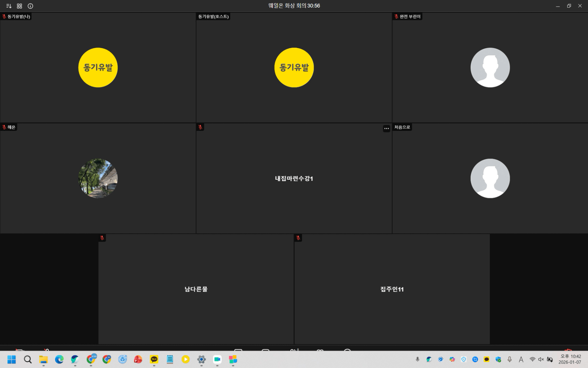Click the muted mic icon on 해온 tile
Viewport: 588px width, 368px height.
[4, 127]
